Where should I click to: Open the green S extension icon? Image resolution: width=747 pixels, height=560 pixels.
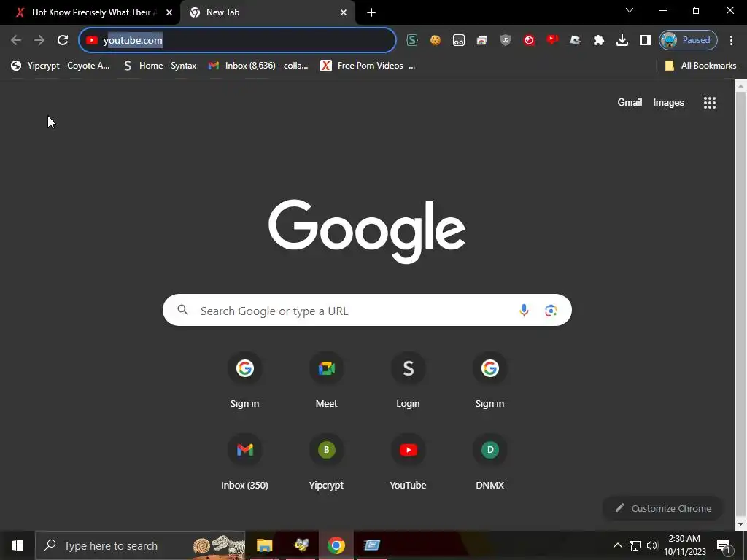click(412, 40)
